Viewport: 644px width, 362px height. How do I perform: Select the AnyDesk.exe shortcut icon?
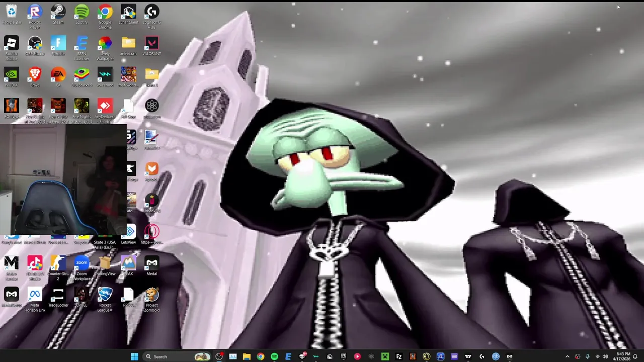(x=105, y=111)
